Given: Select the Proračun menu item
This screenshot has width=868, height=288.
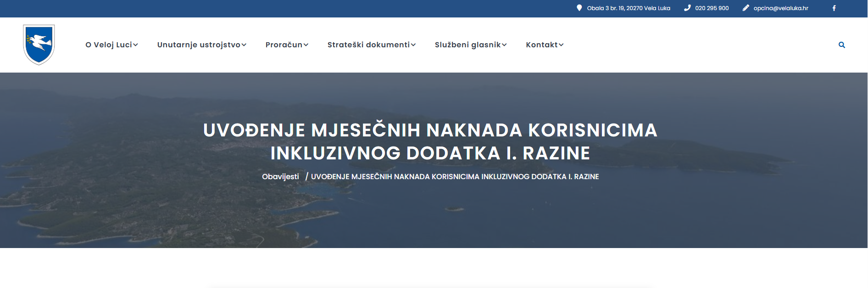Looking at the screenshot, I should (x=284, y=45).
